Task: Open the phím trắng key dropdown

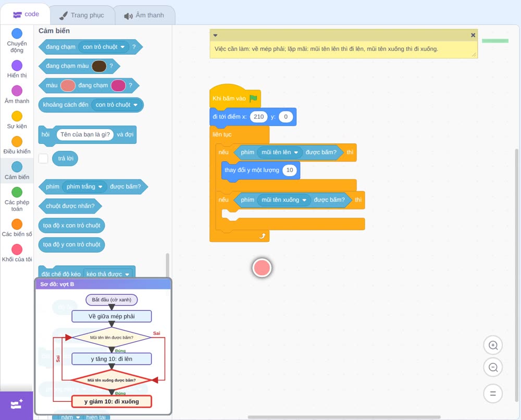Action: point(84,187)
